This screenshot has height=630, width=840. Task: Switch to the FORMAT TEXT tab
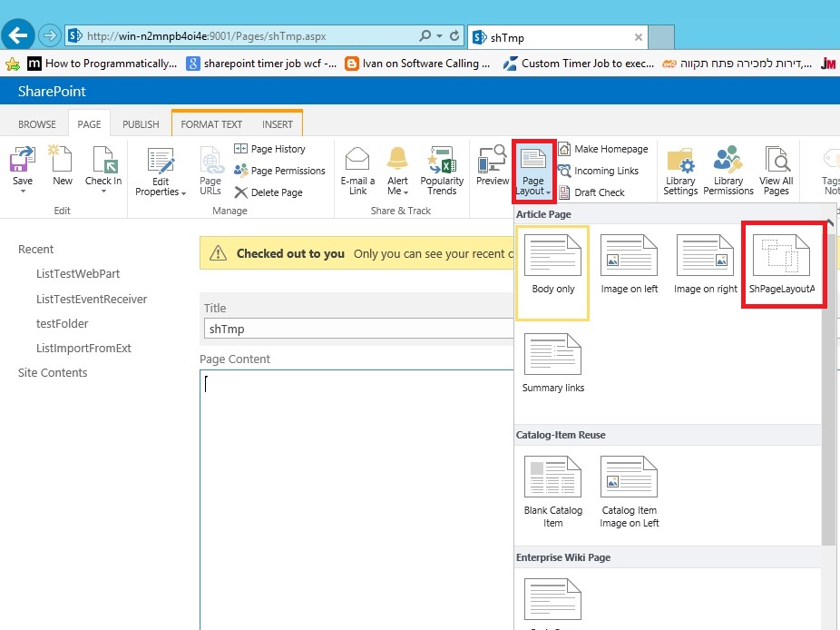211,124
